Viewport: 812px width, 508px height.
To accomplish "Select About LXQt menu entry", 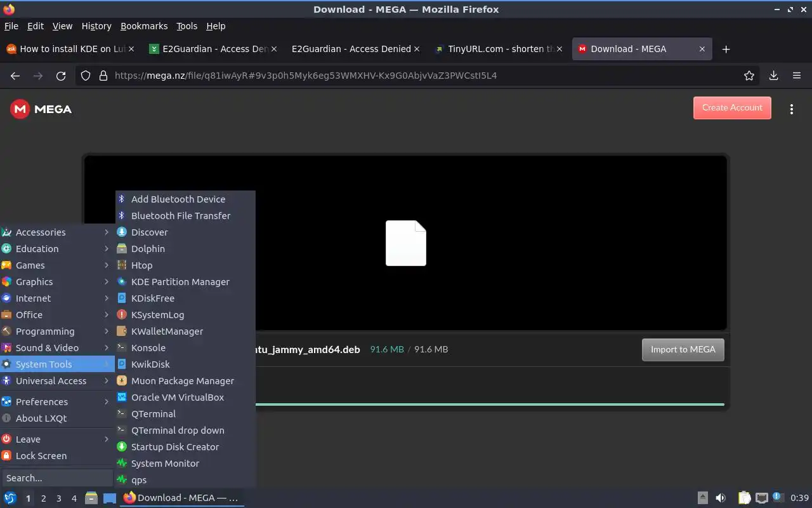I will pos(57,418).
